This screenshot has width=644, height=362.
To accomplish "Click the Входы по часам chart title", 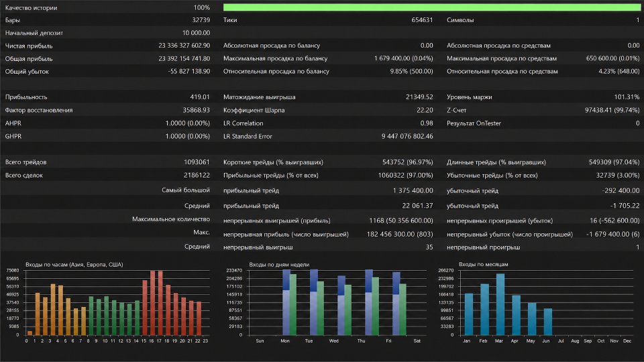I will click(x=74, y=265).
